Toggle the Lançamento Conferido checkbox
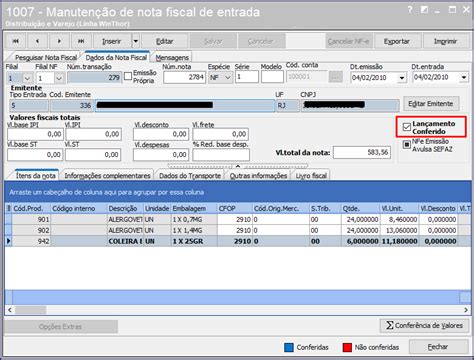Viewport: 474px width, 360px height. click(x=406, y=127)
